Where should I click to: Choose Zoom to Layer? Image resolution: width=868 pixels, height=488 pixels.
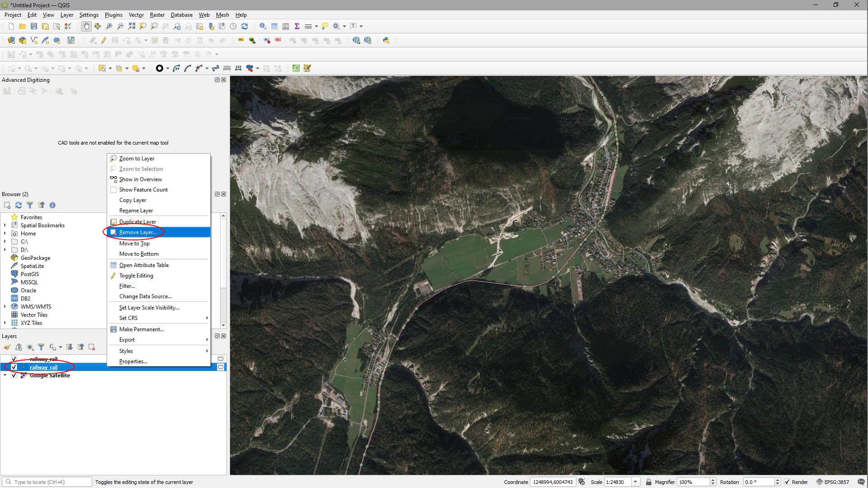(x=159, y=159)
